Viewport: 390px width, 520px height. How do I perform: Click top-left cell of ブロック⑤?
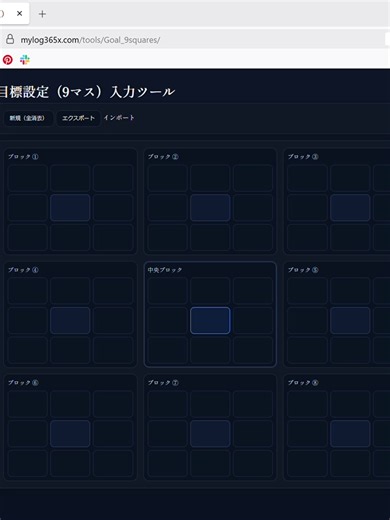point(307,291)
